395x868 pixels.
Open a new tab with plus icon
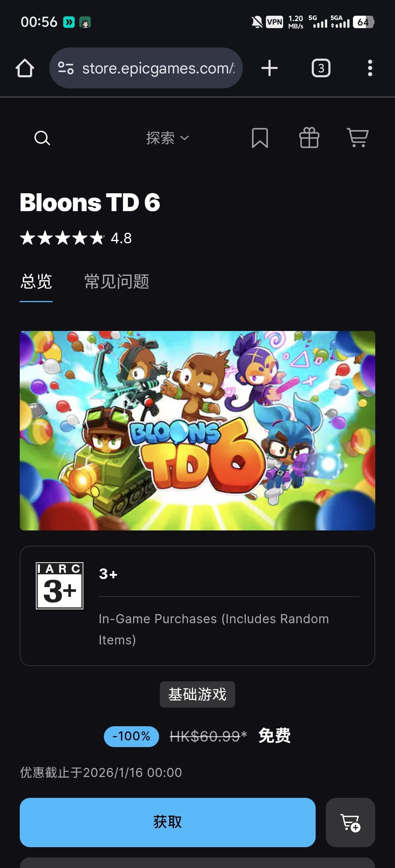click(270, 68)
